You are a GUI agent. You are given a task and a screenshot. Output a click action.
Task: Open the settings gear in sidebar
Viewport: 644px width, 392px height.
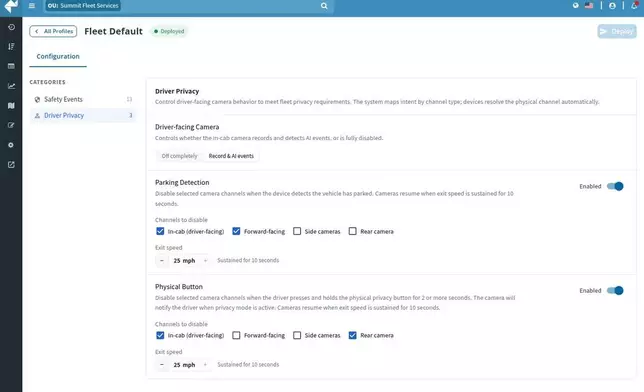point(11,145)
